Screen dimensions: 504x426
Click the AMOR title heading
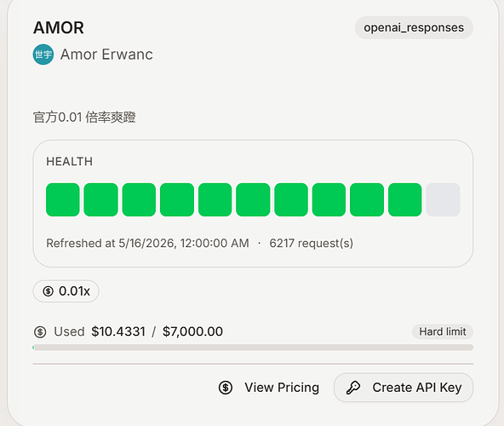[x=59, y=27]
